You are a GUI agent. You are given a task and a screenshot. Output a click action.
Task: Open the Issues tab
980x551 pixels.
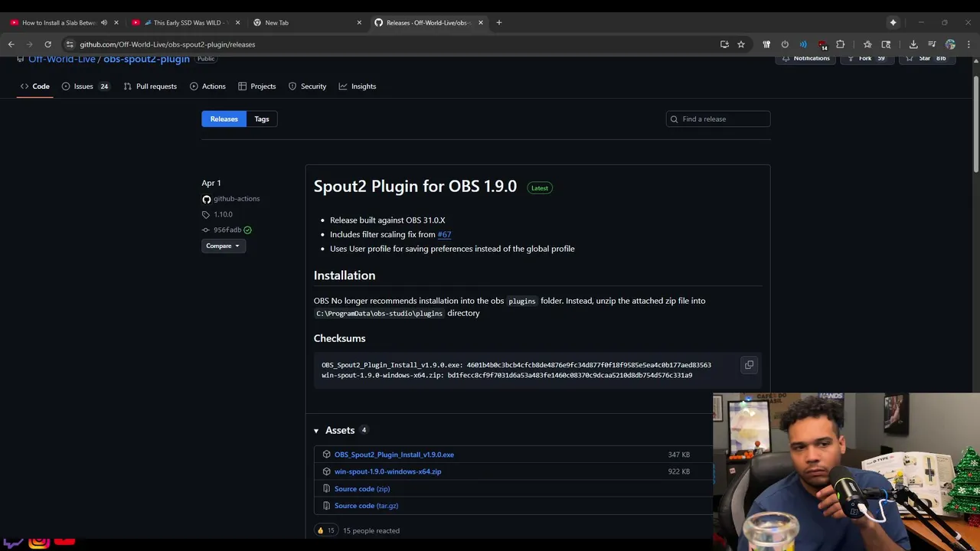coord(85,86)
